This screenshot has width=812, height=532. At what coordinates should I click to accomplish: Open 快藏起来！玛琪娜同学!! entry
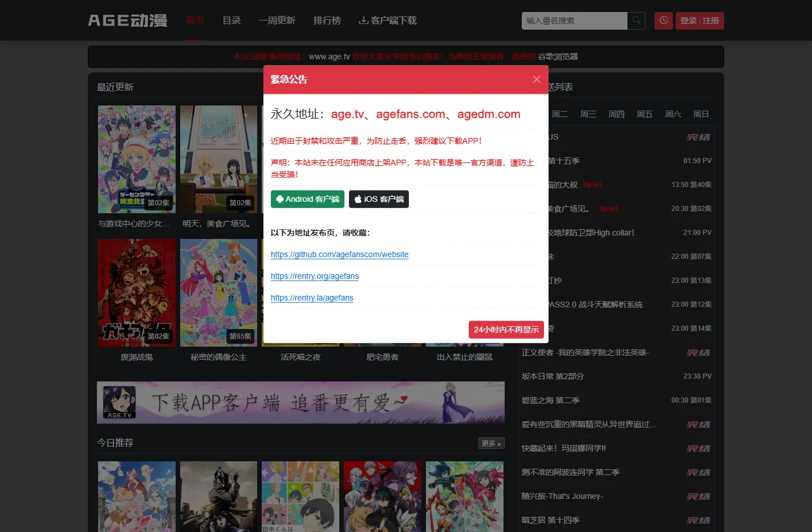tap(564, 448)
